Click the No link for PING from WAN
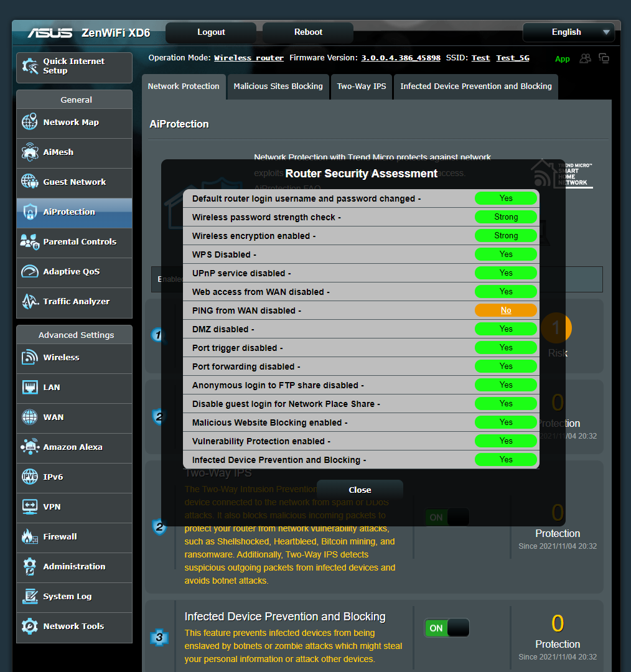Image resolution: width=631 pixels, height=672 pixels. pos(506,310)
